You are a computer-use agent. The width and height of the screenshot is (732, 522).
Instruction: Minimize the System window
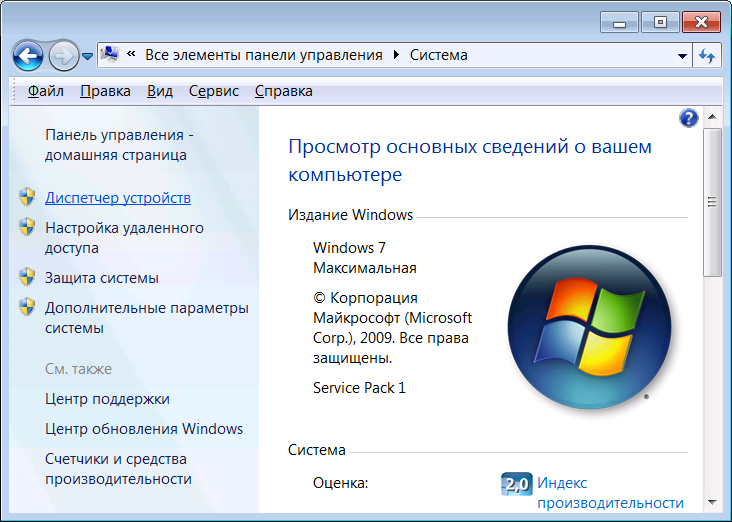pyautogui.click(x=619, y=22)
